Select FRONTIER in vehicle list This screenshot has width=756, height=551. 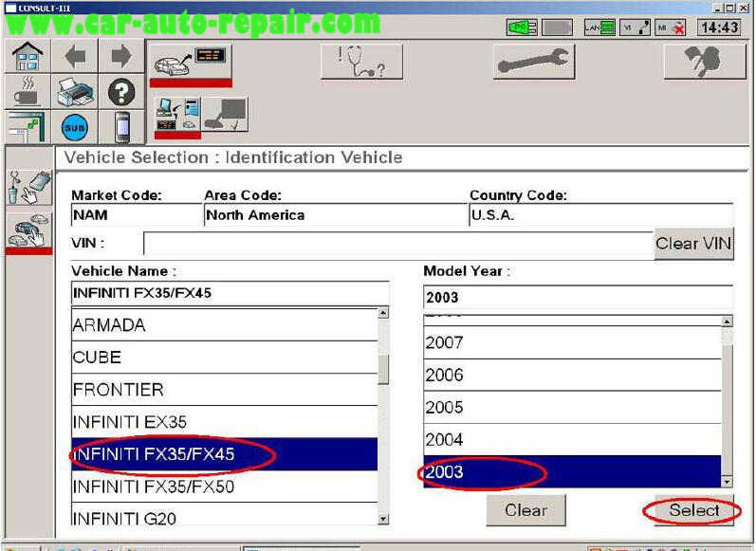tap(224, 390)
